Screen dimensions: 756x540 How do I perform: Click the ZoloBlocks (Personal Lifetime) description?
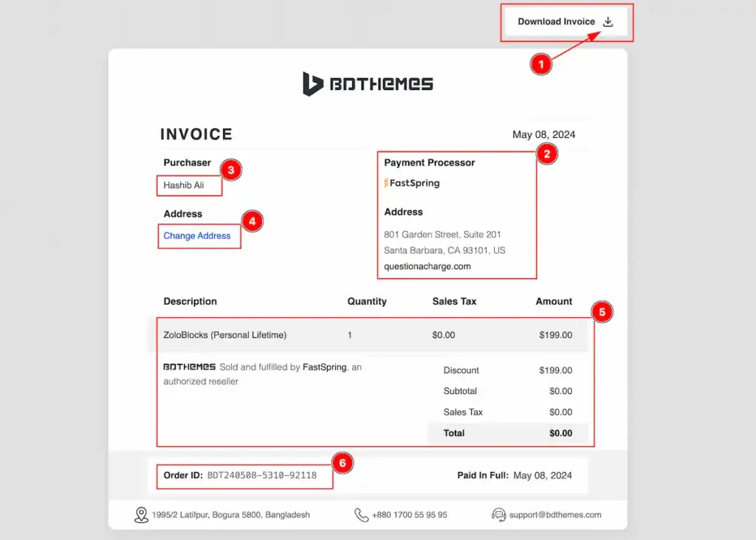(x=224, y=335)
